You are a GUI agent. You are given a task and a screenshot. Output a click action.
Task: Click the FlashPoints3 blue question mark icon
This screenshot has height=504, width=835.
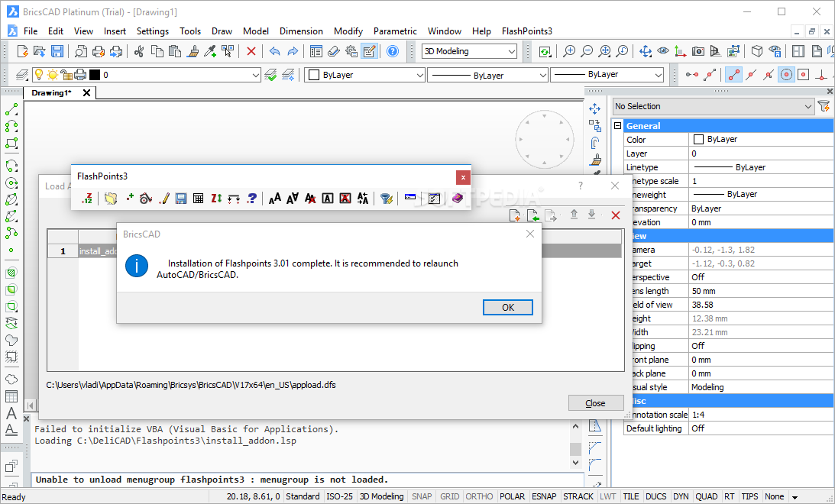pyautogui.click(x=252, y=199)
